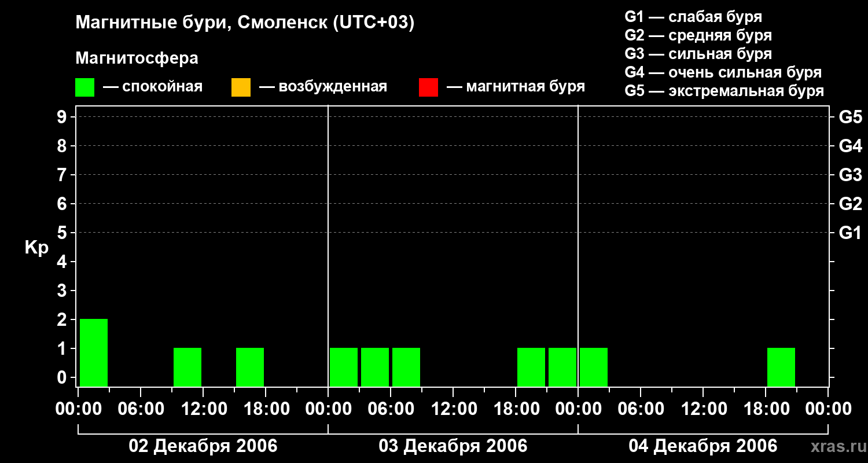
Task: Click the G1 label on right axis
Action: point(851,233)
